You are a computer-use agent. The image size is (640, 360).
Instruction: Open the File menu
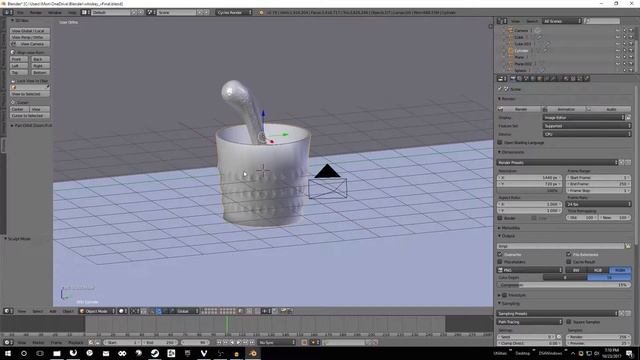coord(20,13)
